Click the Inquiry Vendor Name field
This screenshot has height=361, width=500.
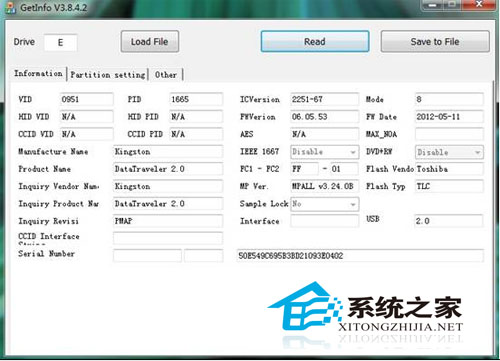(x=168, y=186)
